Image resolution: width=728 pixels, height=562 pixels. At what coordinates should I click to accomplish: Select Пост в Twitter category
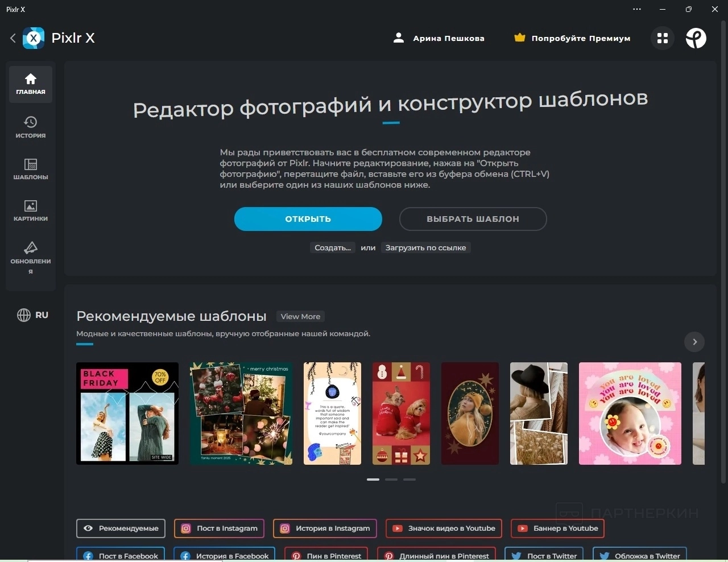point(544,555)
